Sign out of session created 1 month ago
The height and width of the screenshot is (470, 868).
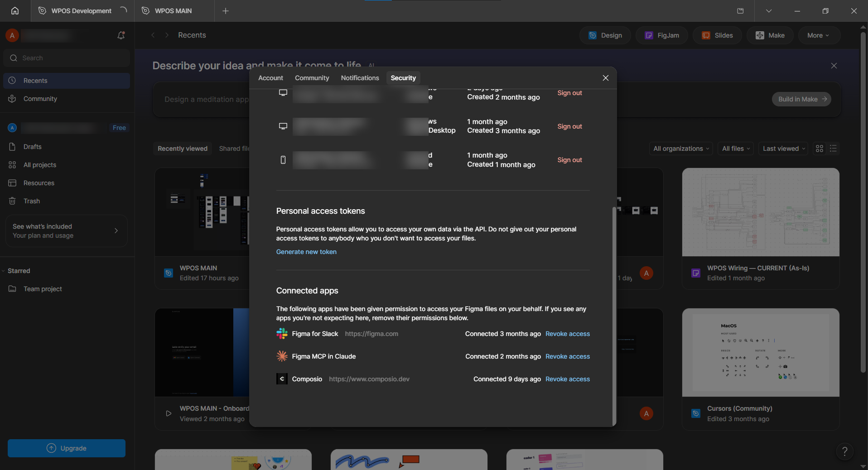point(570,160)
